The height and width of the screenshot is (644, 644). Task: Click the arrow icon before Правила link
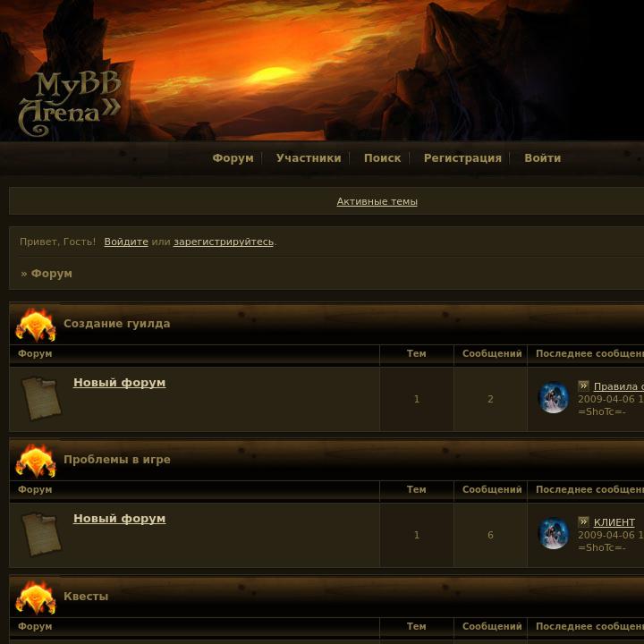(583, 386)
